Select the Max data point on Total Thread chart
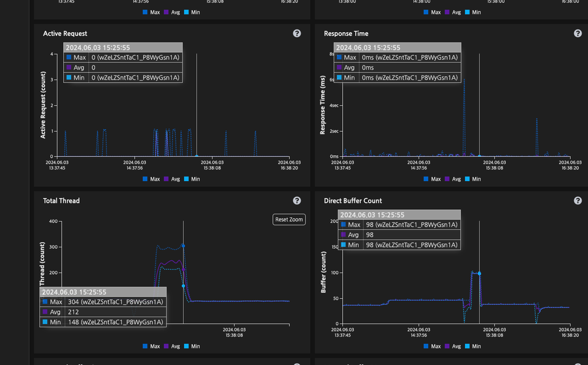Image resolution: width=588 pixels, height=365 pixels. pos(183,245)
